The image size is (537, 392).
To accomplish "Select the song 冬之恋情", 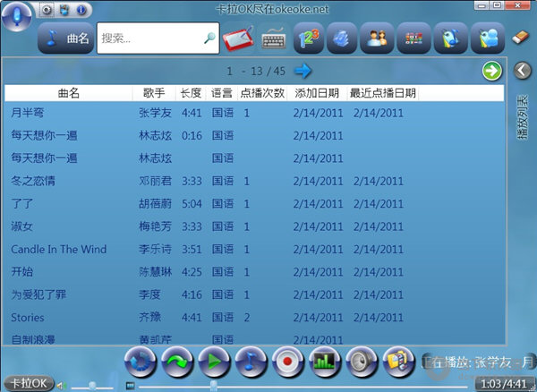I will 33,181.
